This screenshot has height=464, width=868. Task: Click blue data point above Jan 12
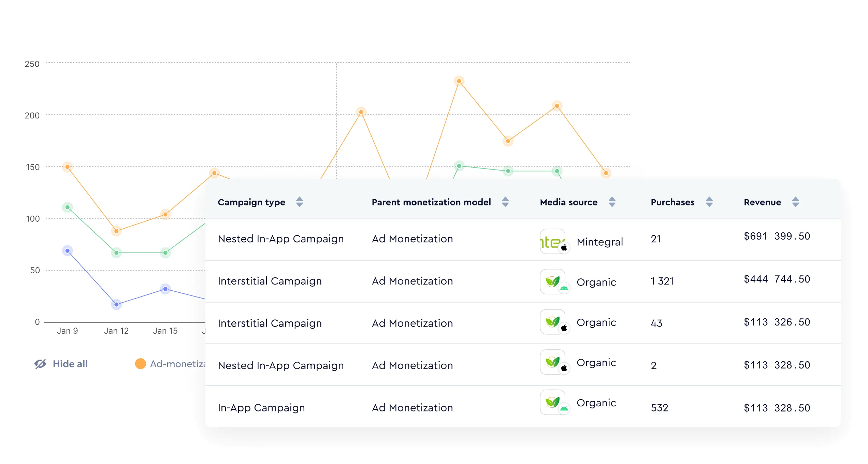pos(116,304)
